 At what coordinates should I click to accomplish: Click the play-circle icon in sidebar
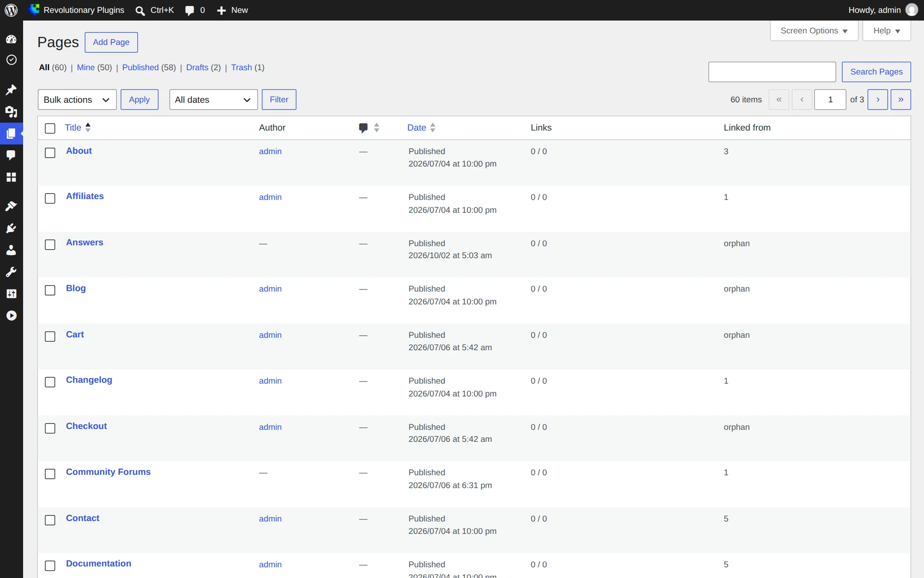(x=11, y=316)
